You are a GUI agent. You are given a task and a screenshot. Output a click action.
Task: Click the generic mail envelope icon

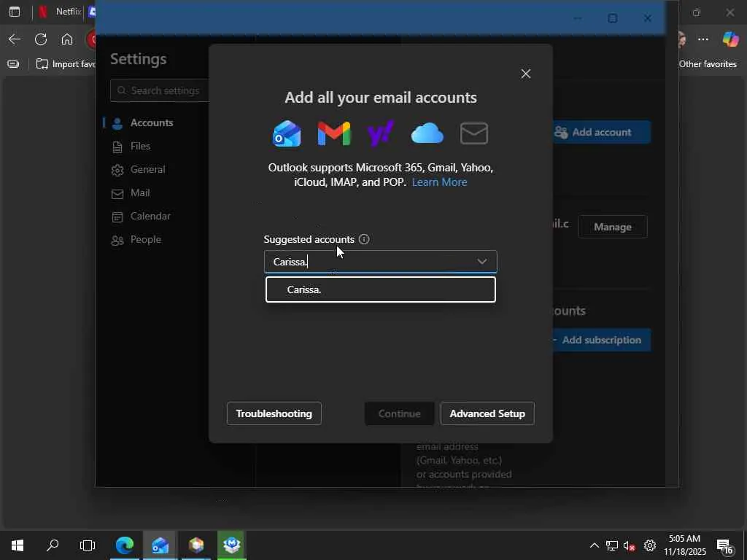click(474, 133)
